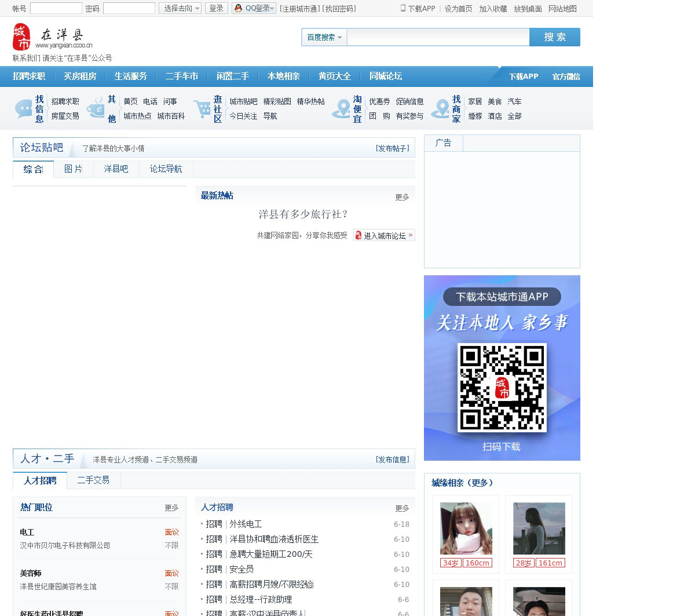
Task: Click the shopping cart 逛社区 icon
Action: pyautogui.click(x=202, y=108)
